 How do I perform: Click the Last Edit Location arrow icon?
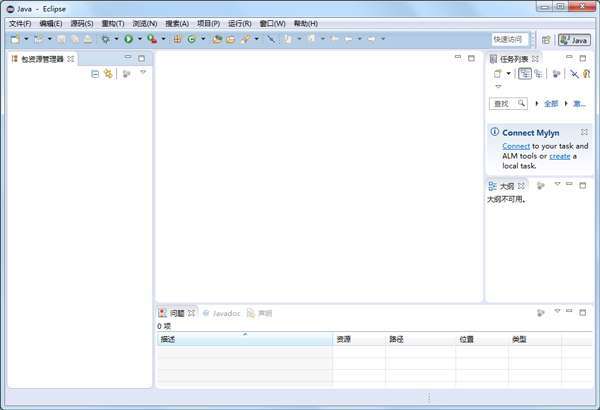(x=334, y=39)
